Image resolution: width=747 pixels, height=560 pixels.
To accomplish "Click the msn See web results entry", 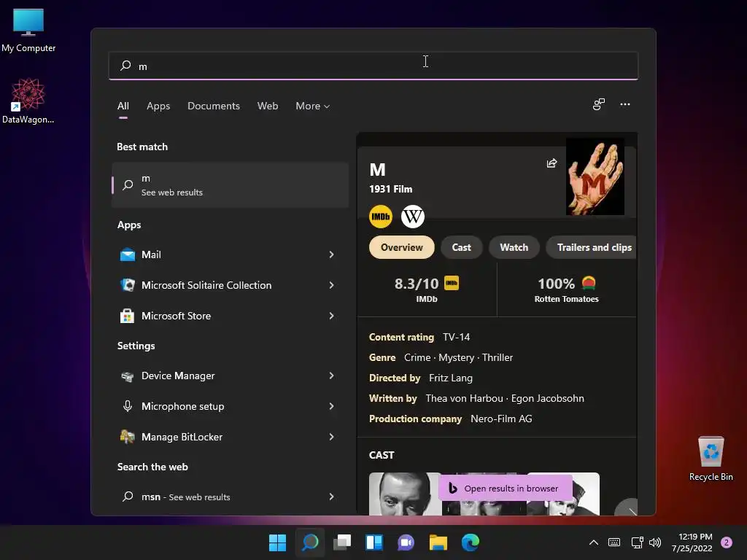I will (x=230, y=497).
